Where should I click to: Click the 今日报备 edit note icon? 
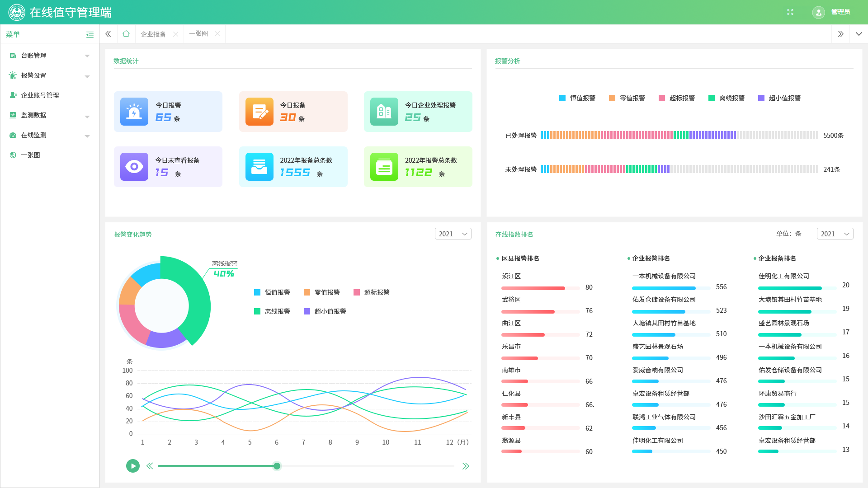pyautogui.click(x=259, y=112)
